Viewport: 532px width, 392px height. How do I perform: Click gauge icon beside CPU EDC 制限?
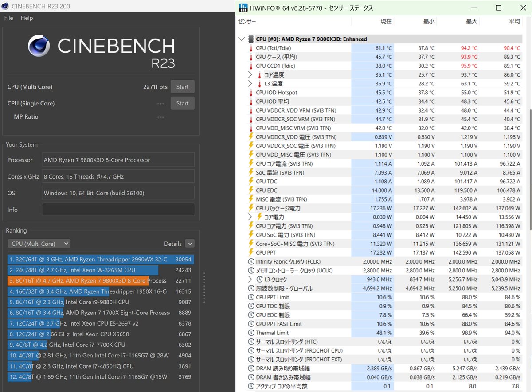point(251,315)
